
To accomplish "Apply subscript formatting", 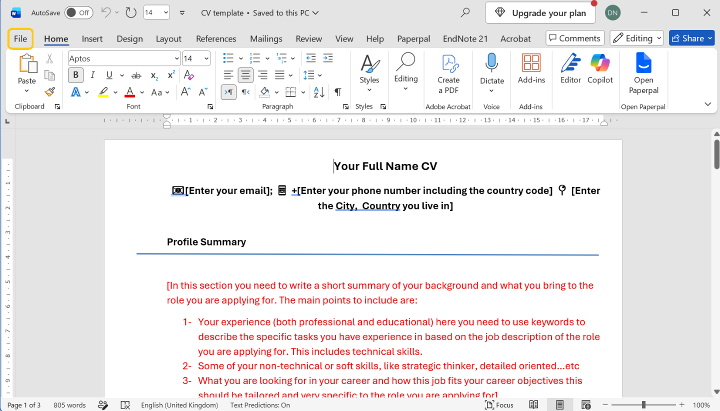I will click(x=155, y=75).
